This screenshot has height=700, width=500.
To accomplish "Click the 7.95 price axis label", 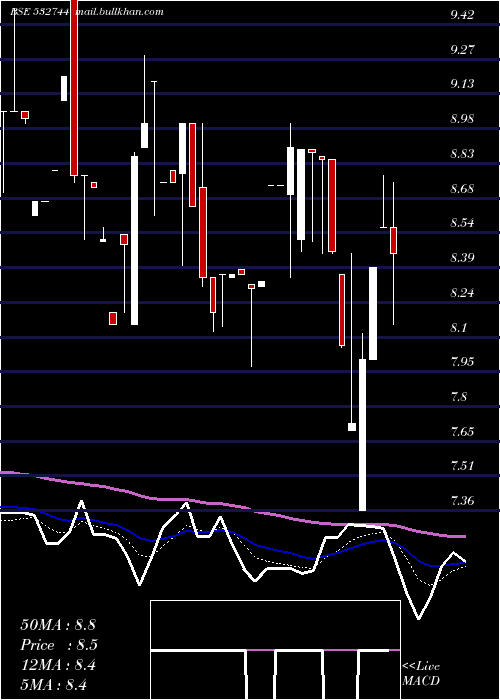I will (462, 362).
